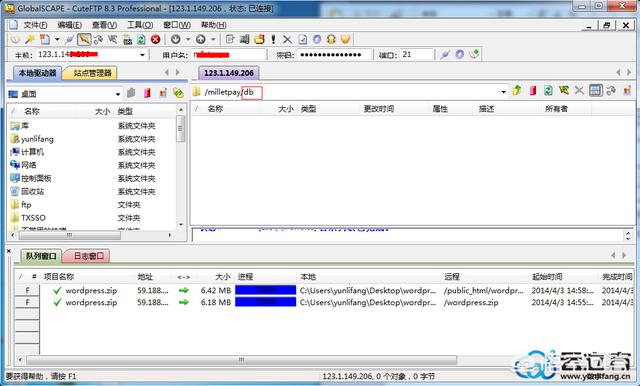Sort queue by 进程 column header
The width and height of the screenshot is (640, 386).
tap(245, 277)
